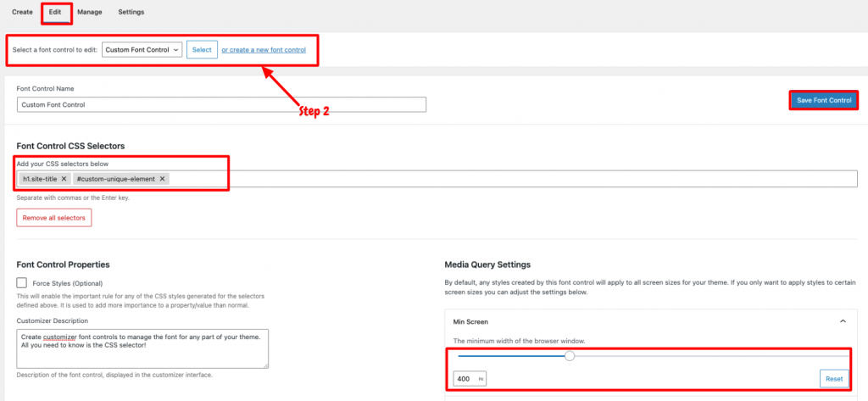Click the 'Media Query Settings' heading

pos(487,265)
